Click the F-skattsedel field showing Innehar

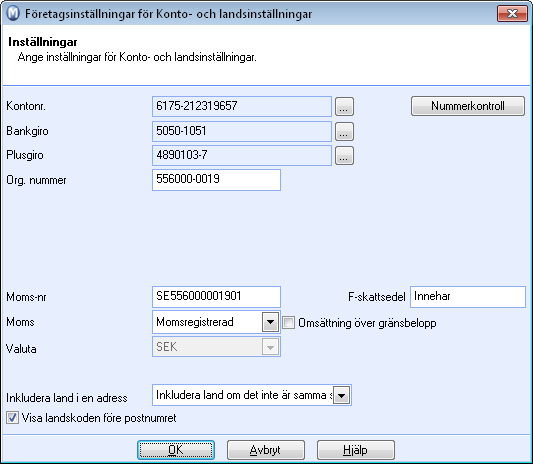pyautogui.click(x=468, y=297)
